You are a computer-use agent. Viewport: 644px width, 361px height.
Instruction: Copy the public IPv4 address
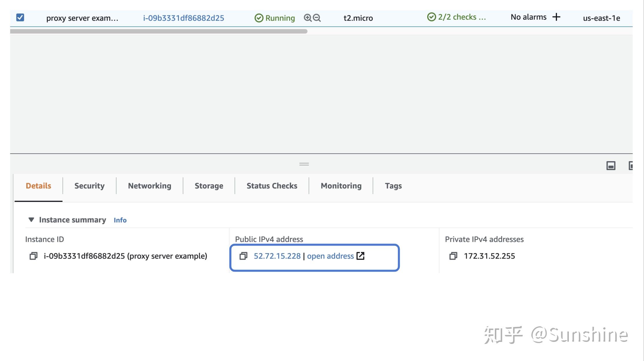[x=244, y=256]
